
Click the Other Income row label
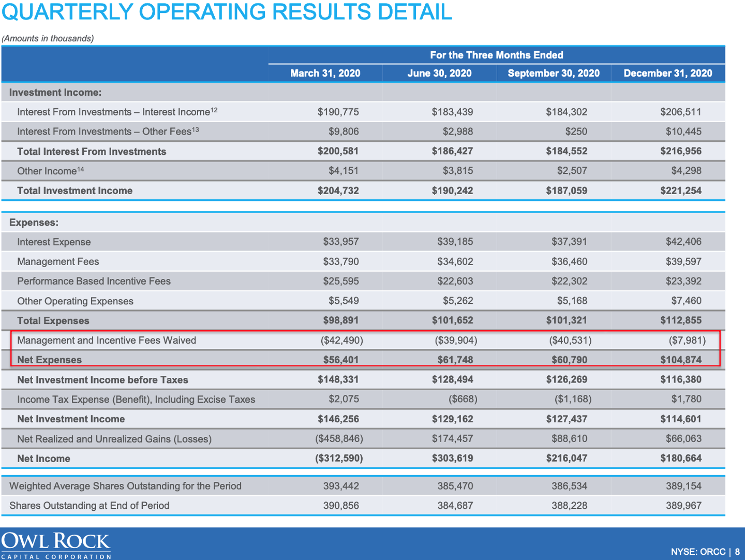[50, 171]
